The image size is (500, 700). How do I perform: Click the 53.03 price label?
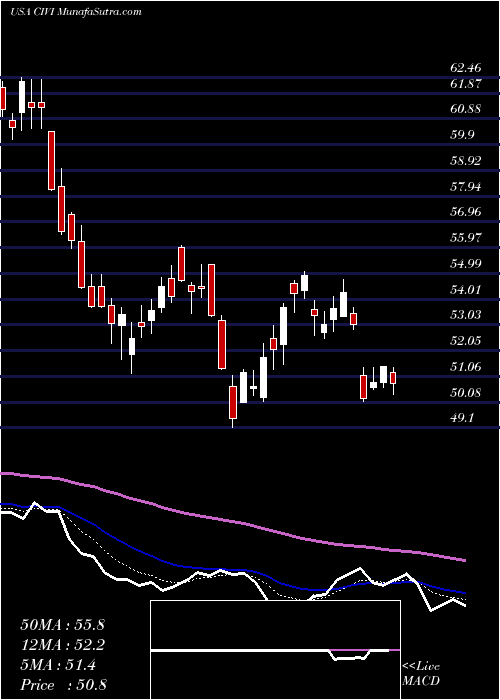pos(466,315)
